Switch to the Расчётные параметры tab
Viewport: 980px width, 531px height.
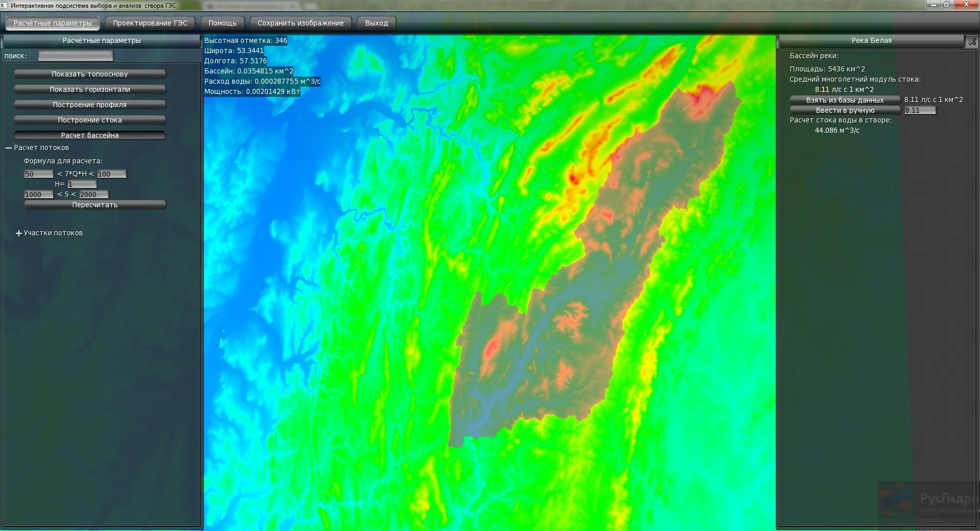coord(53,23)
